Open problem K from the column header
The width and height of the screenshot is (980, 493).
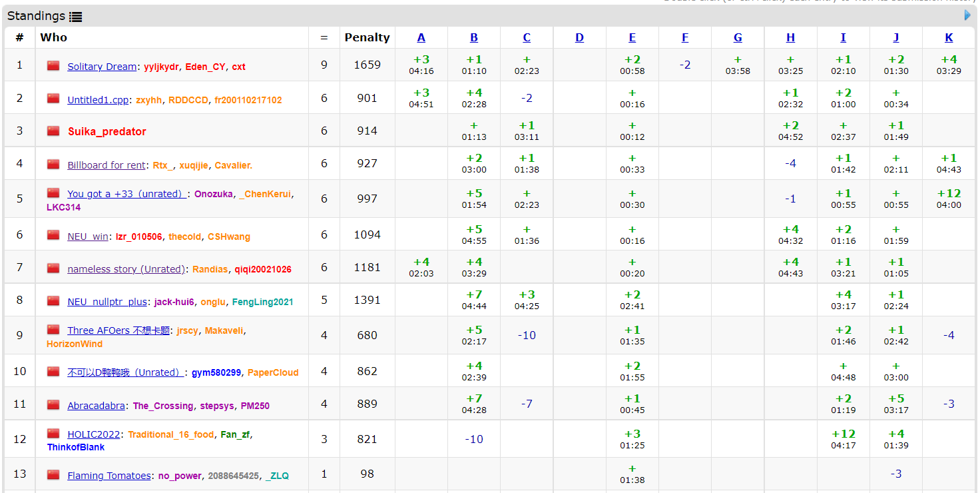(x=949, y=38)
